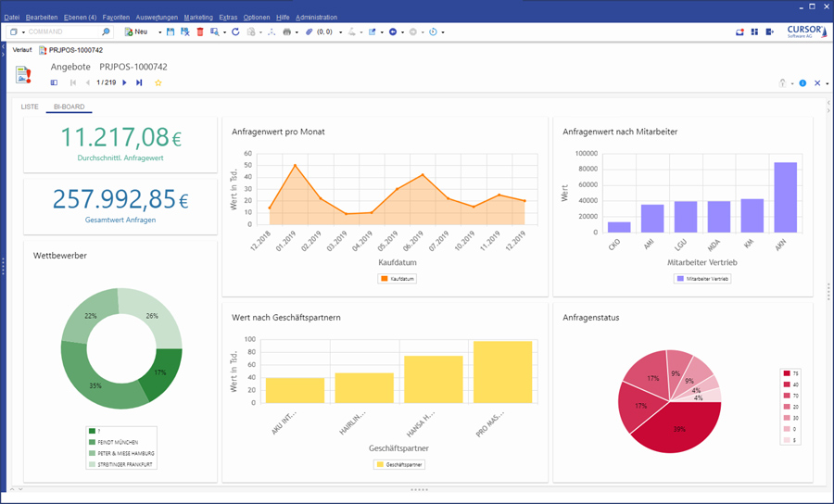Click the Refresh icon in the toolbar
This screenshot has width=834, height=504.
235,31
